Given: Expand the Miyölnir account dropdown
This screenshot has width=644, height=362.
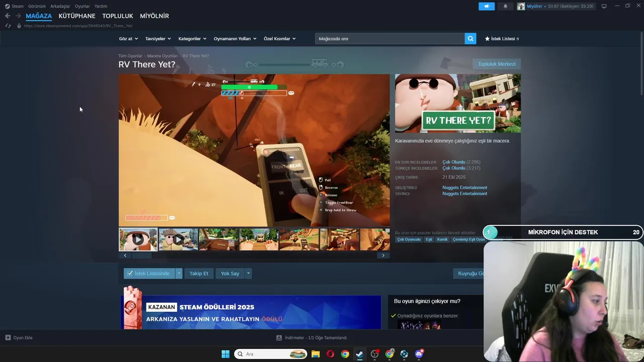Looking at the screenshot, I should point(544,7).
